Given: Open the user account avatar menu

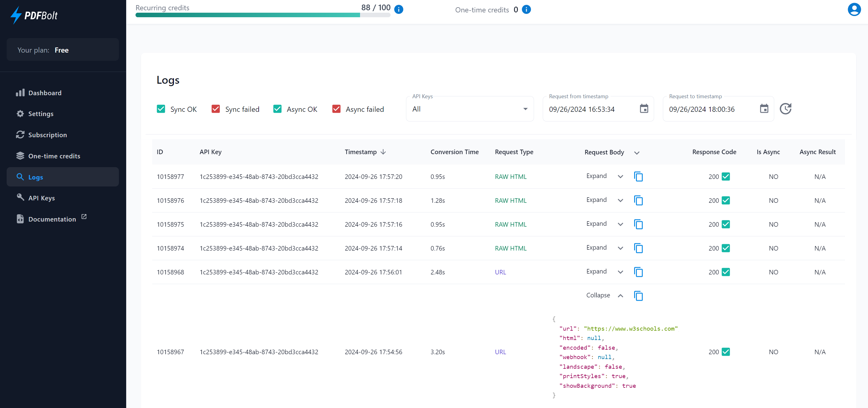Looking at the screenshot, I should pos(854,9).
